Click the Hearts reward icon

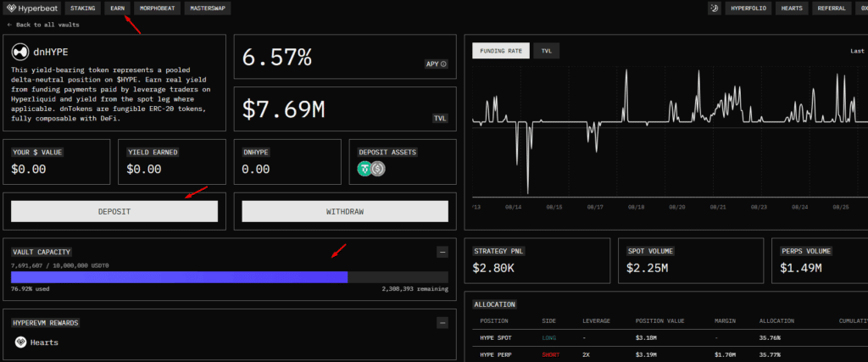[x=20, y=342]
